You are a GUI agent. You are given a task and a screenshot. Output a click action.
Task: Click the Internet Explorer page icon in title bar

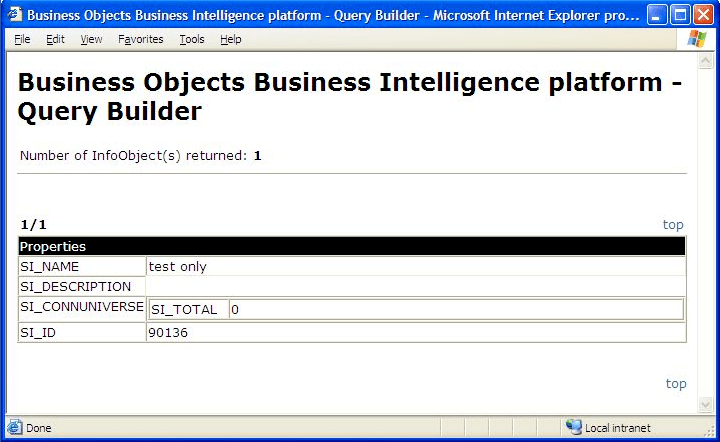[15, 15]
